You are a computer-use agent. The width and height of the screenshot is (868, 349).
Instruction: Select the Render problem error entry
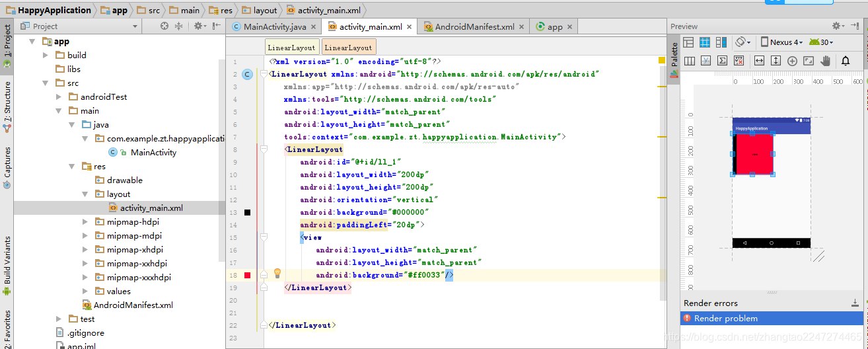(725, 318)
